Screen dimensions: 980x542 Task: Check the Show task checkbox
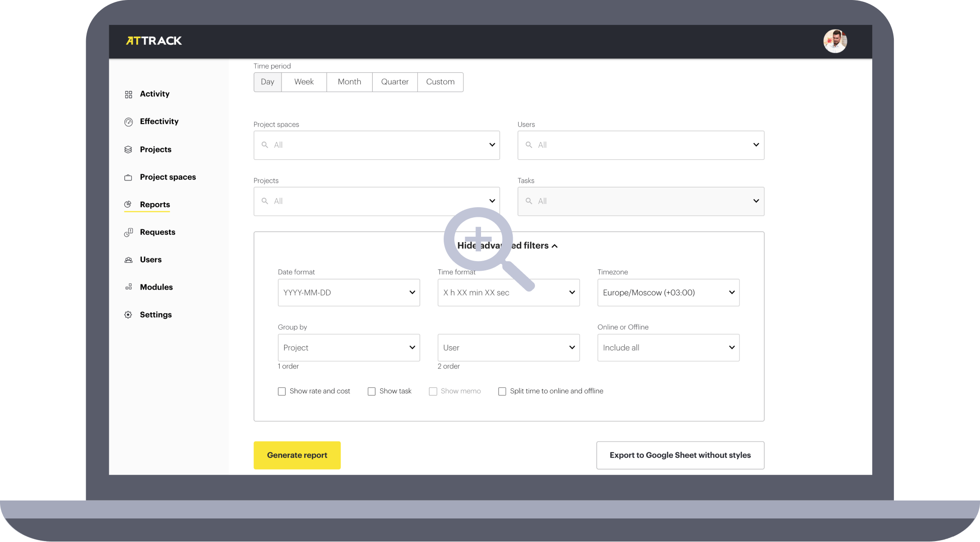(371, 391)
